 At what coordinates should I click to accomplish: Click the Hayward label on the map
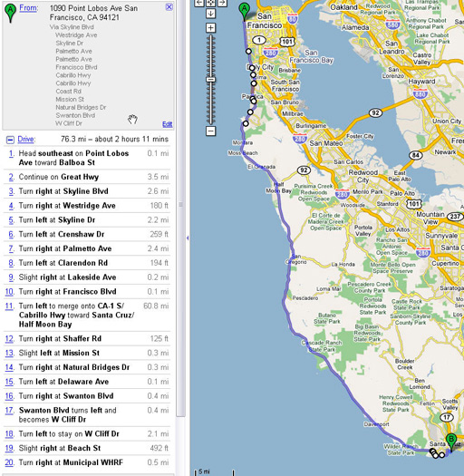pyautogui.click(x=421, y=82)
